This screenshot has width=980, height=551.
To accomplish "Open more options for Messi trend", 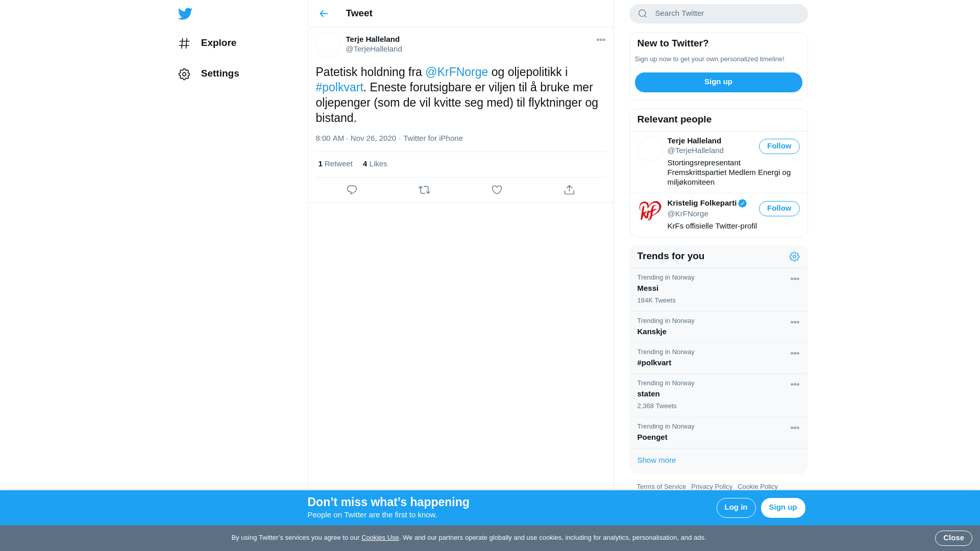I will coord(795,279).
